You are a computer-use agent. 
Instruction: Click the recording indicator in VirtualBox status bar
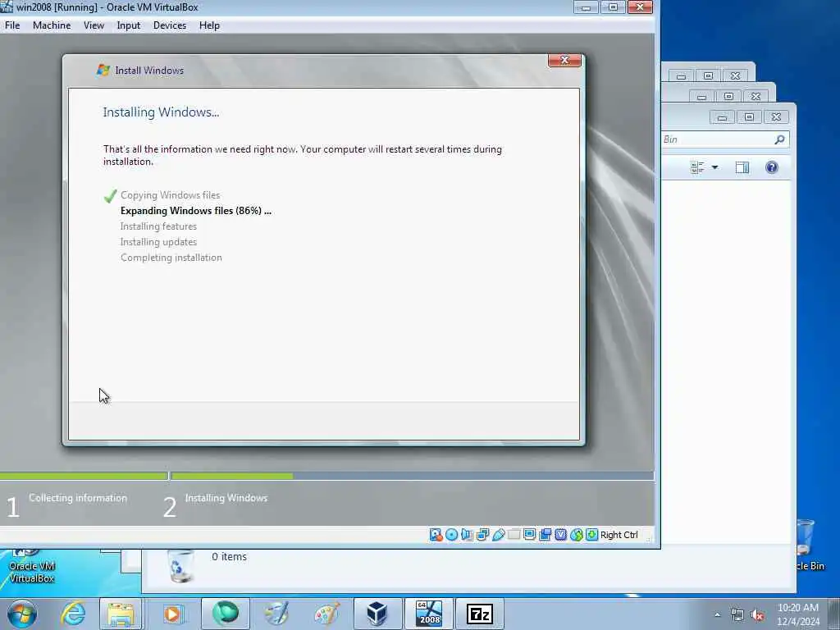click(x=545, y=535)
